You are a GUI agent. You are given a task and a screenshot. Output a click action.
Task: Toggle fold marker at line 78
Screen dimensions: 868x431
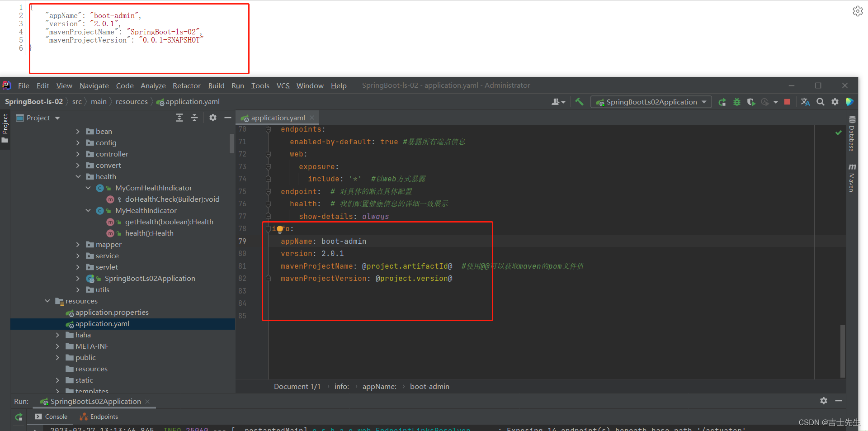268,229
